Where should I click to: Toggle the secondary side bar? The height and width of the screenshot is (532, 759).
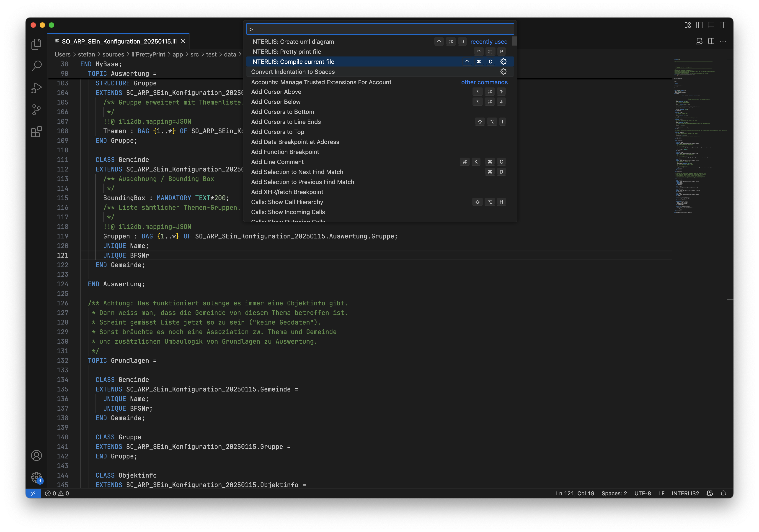(723, 25)
